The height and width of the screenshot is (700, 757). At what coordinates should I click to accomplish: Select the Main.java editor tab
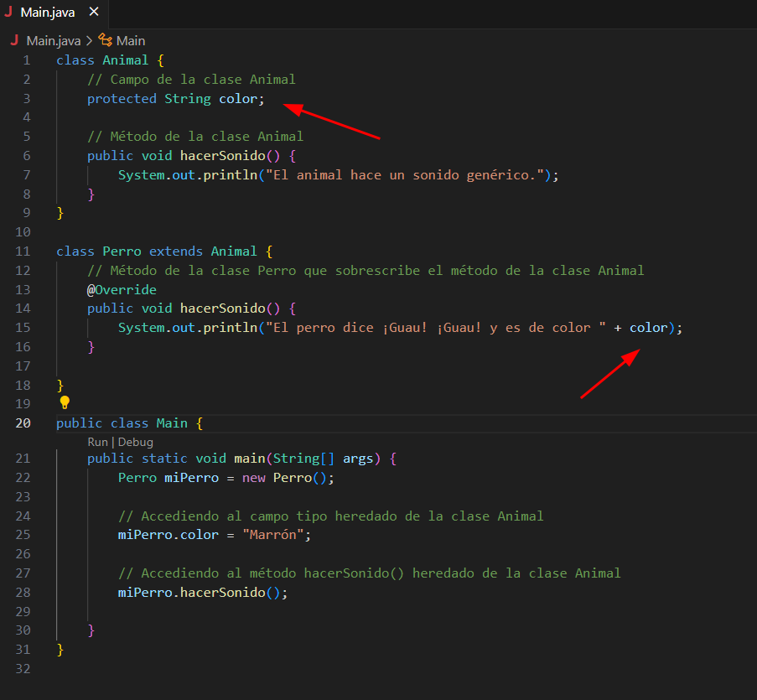click(54, 13)
